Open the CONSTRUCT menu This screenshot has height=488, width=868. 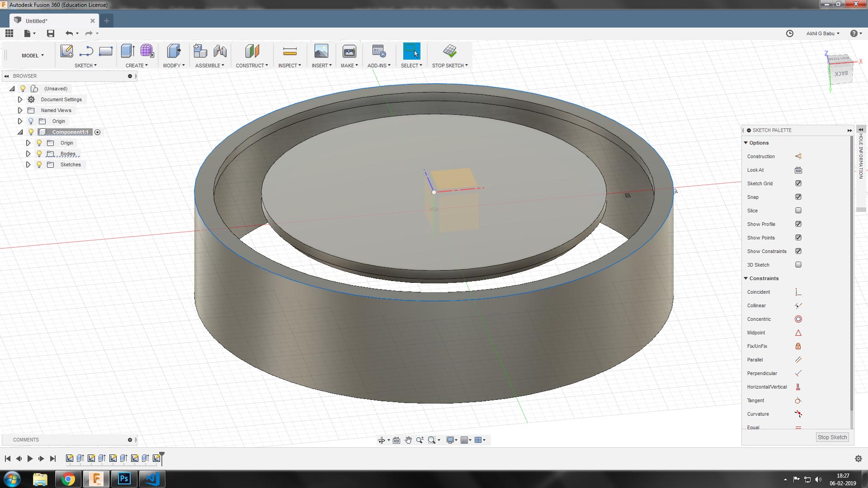(x=251, y=66)
